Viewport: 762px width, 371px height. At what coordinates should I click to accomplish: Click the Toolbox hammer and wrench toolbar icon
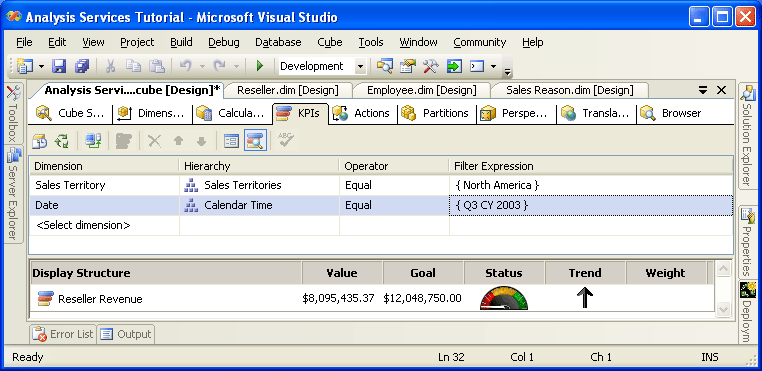pos(430,66)
